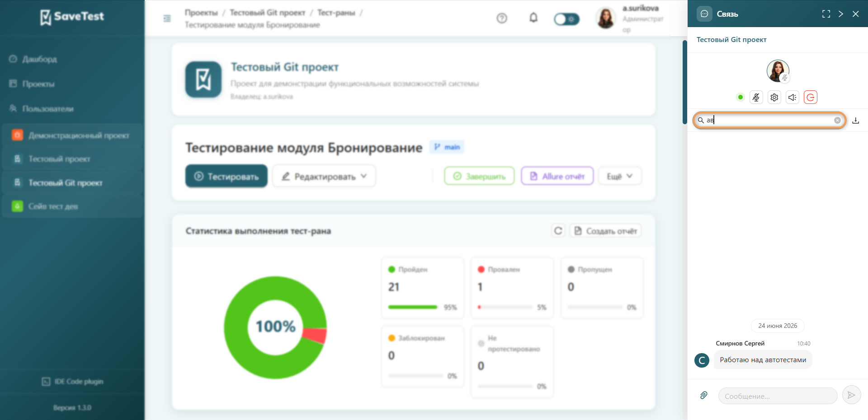Clear the chat search field

click(x=837, y=120)
